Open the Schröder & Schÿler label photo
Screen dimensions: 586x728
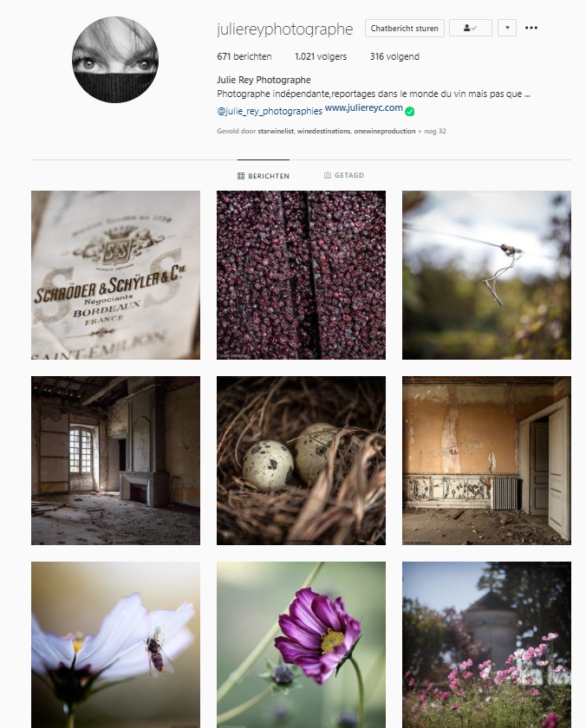(115, 275)
